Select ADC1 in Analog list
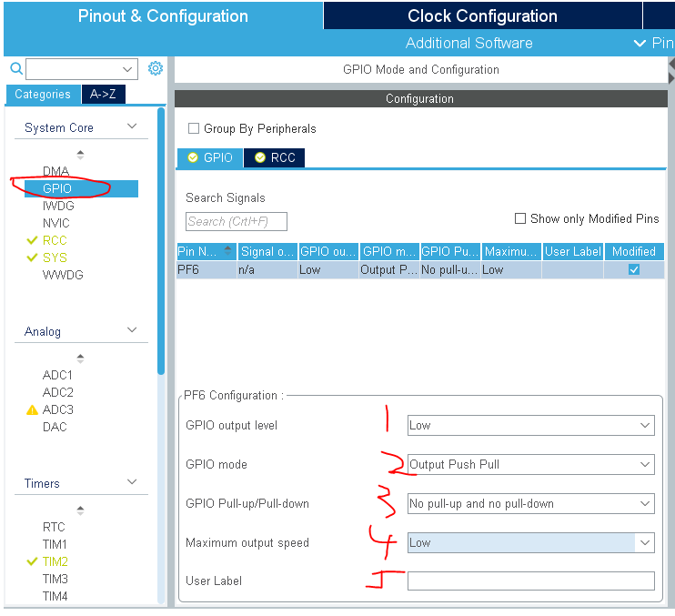 pyautogui.click(x=57, y=375)
